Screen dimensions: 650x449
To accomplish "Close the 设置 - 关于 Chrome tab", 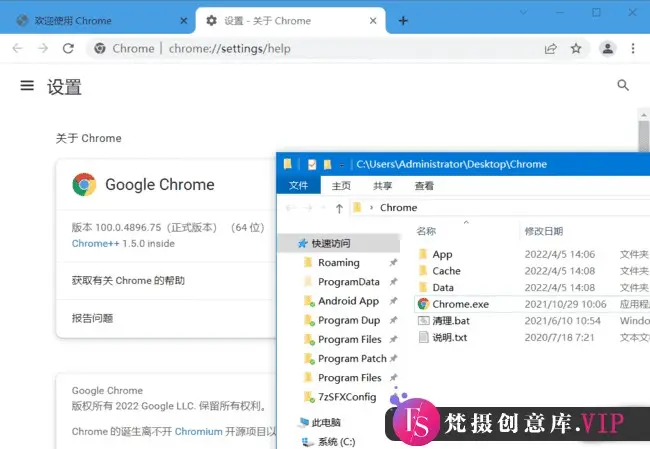I will 373,21.
